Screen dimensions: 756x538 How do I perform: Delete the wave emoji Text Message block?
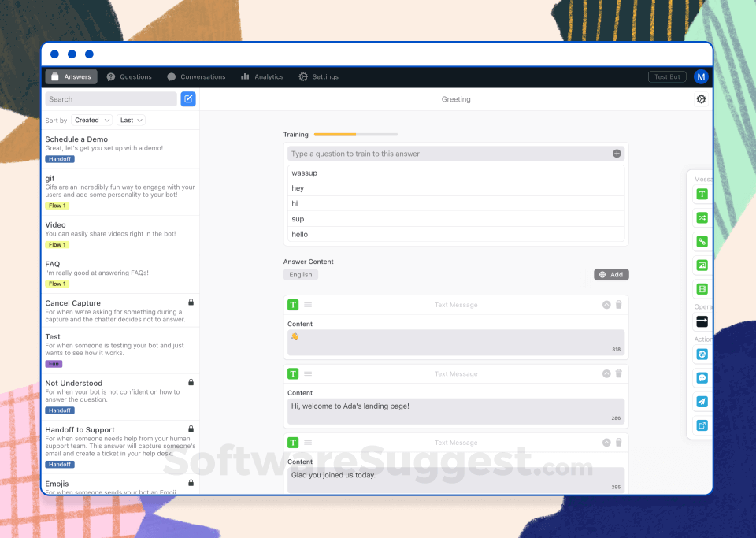[618, 305]
